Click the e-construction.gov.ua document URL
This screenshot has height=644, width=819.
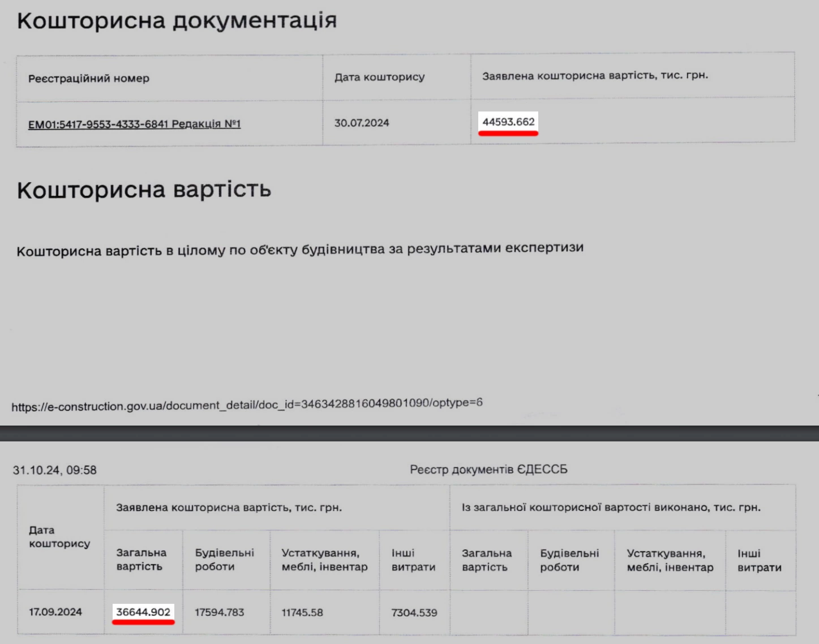247,405
